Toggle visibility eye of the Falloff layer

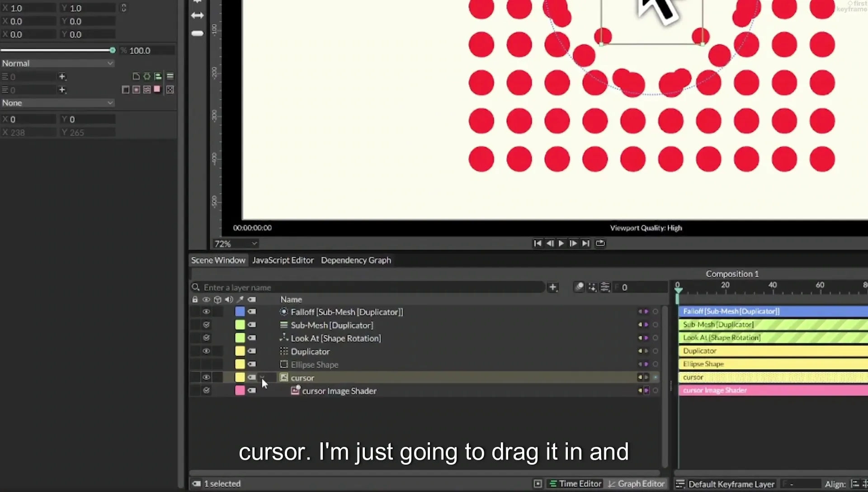tap(206, 312)
